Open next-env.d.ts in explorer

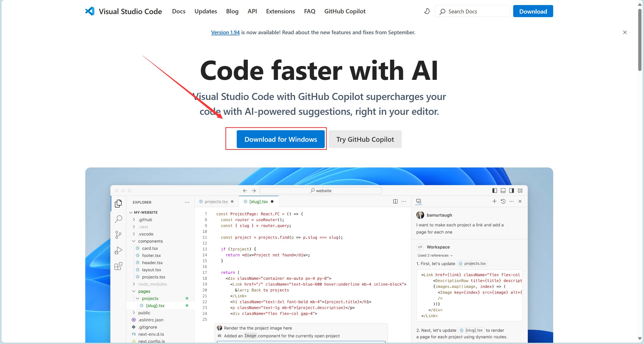pos(151,334)
